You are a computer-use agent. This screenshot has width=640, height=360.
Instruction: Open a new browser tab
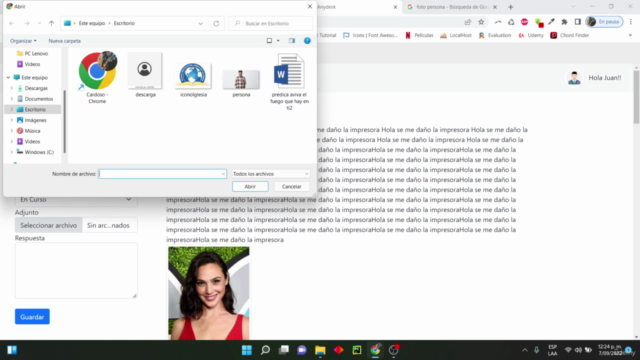point(511,7)
